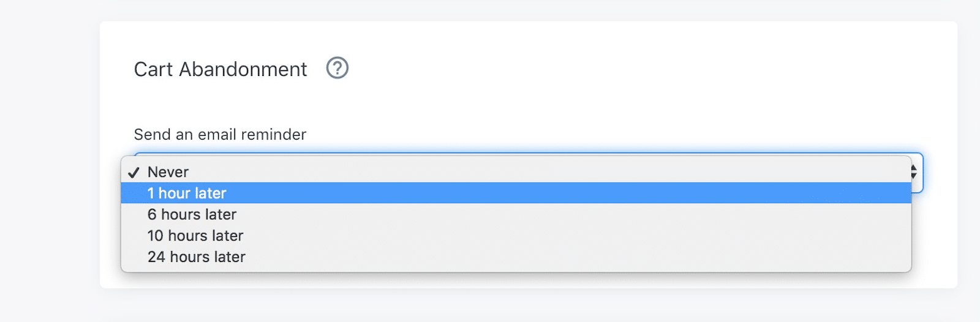Click the Cart Abandonment heading
980x322 pixels.
pyautogui.click(x=221, y=69)
